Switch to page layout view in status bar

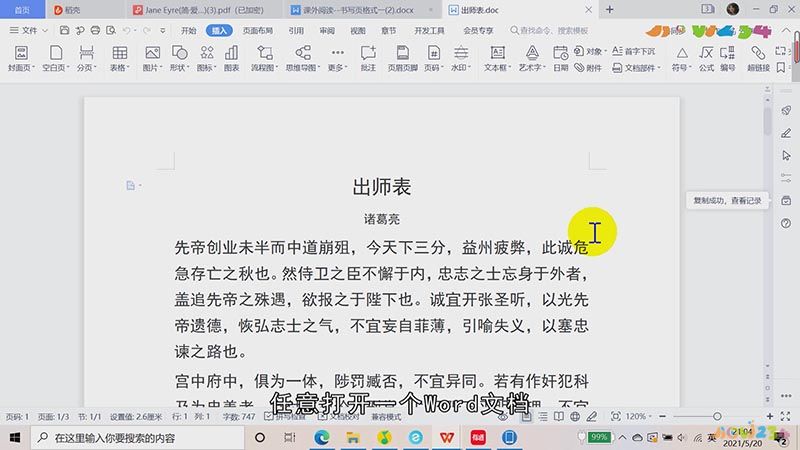pos(526,417)
